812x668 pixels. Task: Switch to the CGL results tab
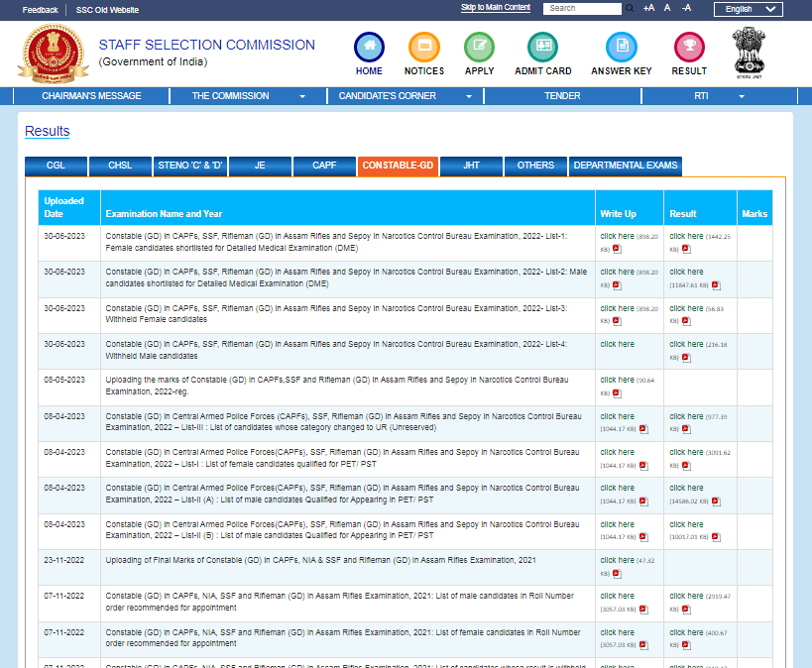coord(56,167)
